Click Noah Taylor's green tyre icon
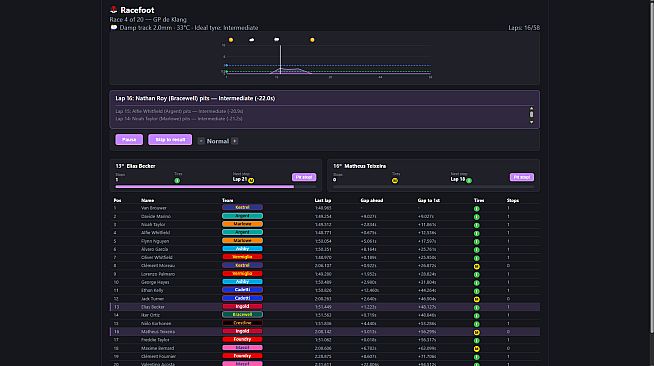Viewport: 654px width, 366px height. [476, 225]
